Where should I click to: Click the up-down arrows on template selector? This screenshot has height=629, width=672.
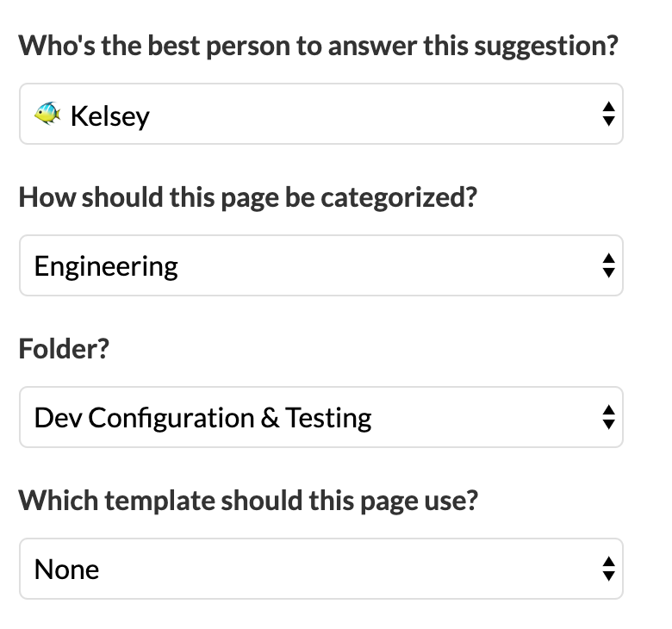pos(608,569)
